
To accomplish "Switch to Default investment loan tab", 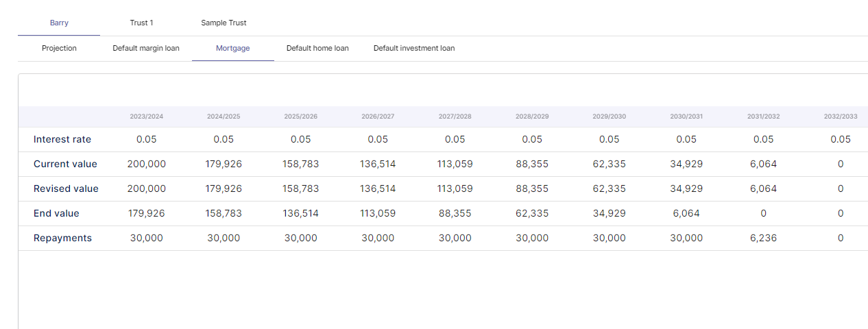I will point(414,48).
